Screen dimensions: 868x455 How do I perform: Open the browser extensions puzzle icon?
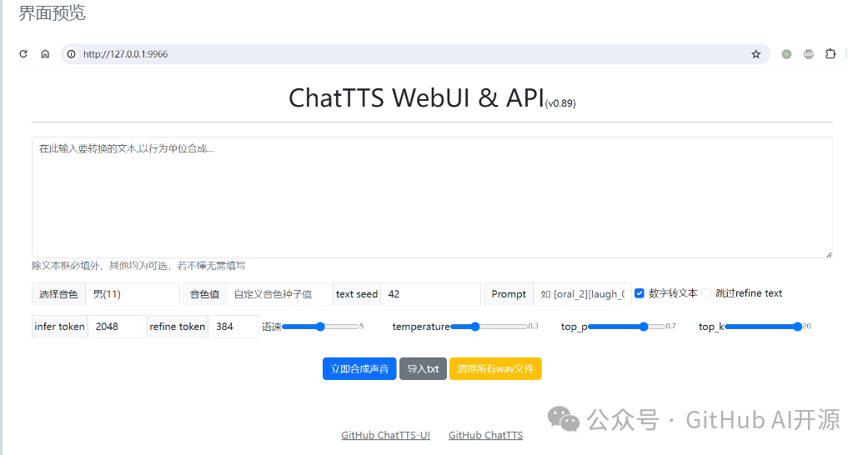[830, 53]
